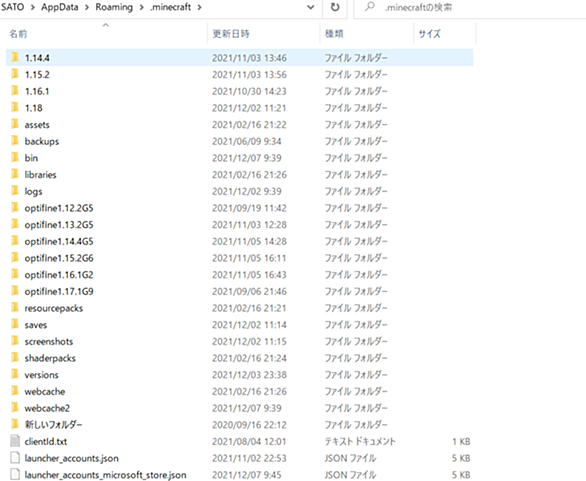Select the optifine1.15.2G6 folder icon

tap(15, 258)
